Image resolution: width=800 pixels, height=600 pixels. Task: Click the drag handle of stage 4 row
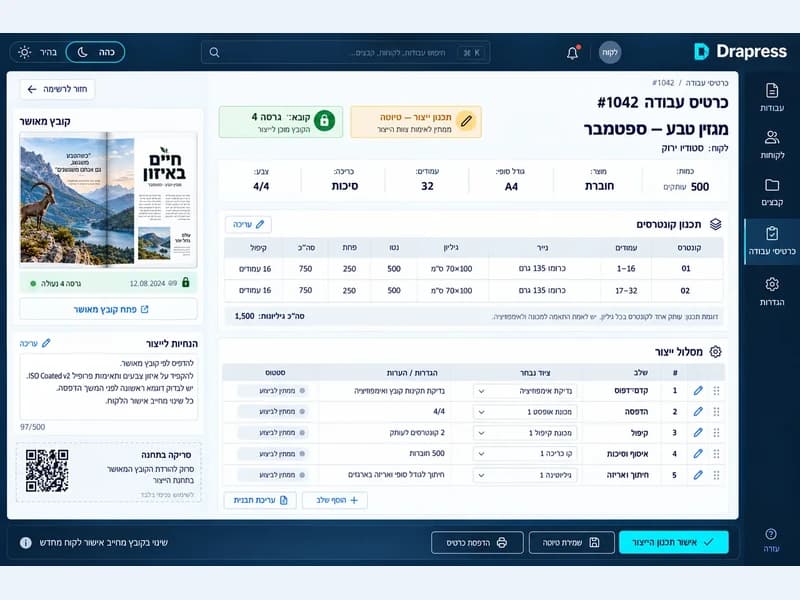coord(716,454)
